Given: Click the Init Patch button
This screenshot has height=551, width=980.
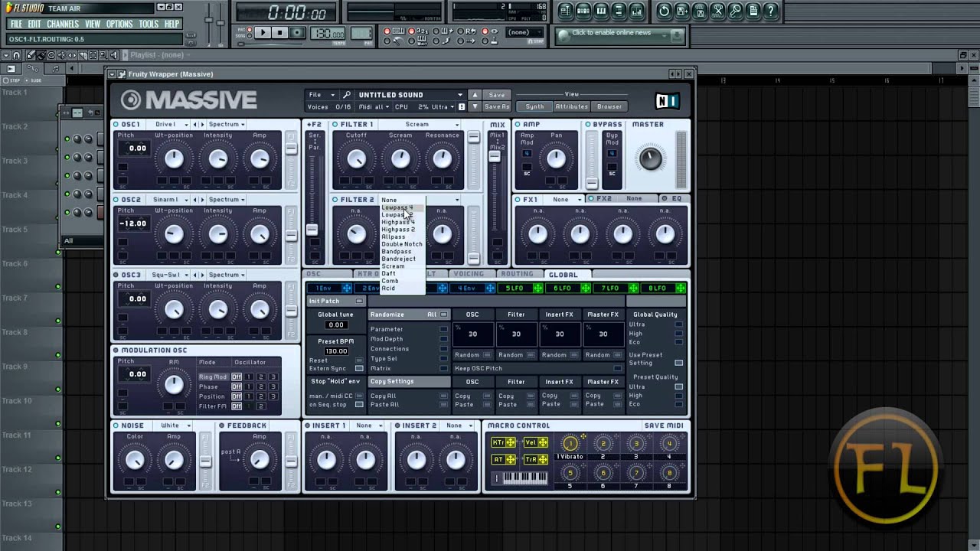Looking at the screenshot, I should pyautogui.click(x=335, y=302).
